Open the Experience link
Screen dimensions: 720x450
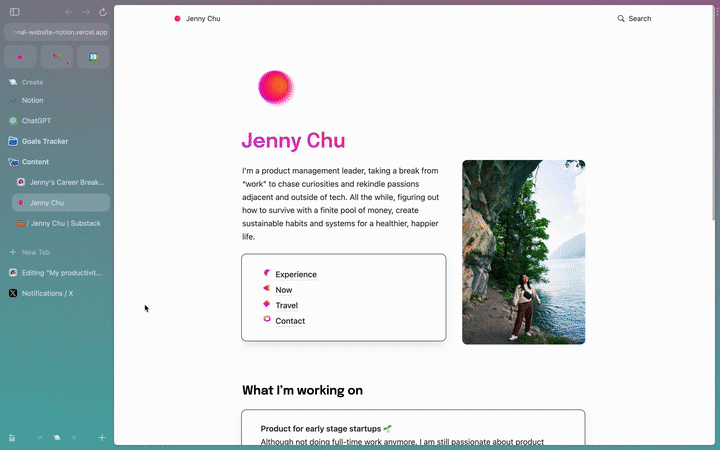(x=296, y=274)
